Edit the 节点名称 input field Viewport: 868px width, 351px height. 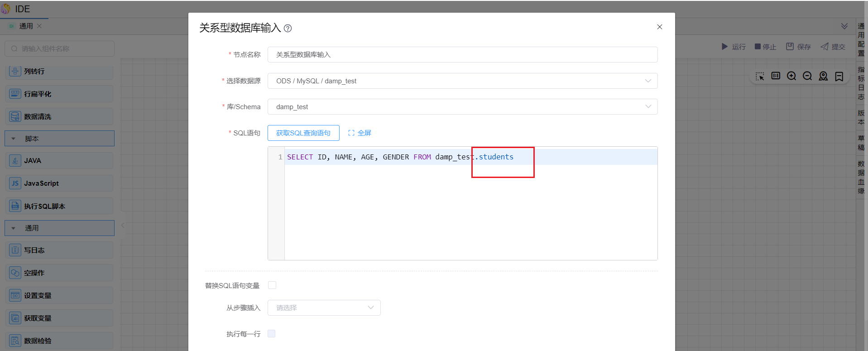click(x=462, y=55)
